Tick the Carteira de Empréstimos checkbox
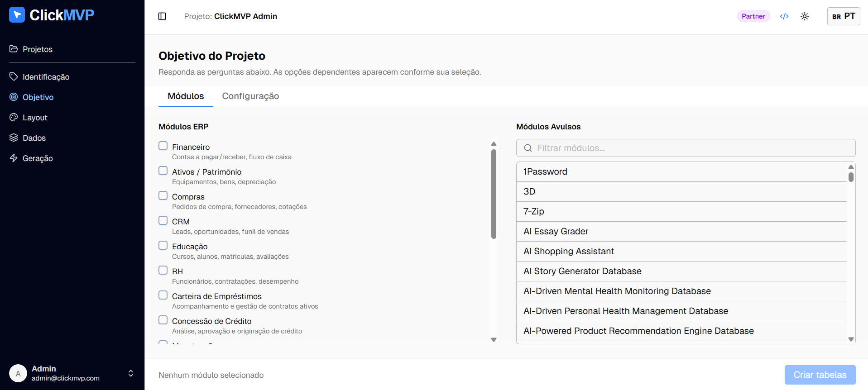Viewport: 868px width, 390px height. tap(163, 295)
